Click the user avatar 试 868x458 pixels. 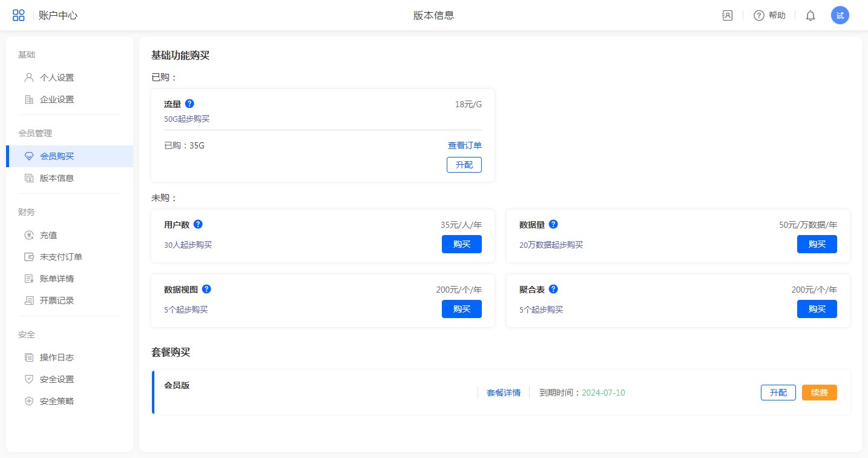[840, 16]
